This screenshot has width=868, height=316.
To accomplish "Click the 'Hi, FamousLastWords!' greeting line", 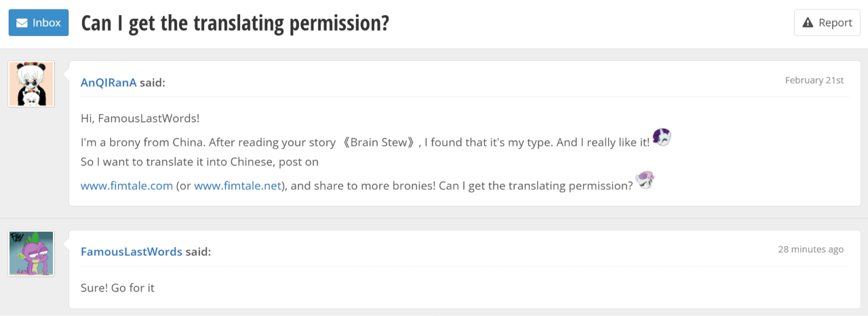I will click(140, 119).
